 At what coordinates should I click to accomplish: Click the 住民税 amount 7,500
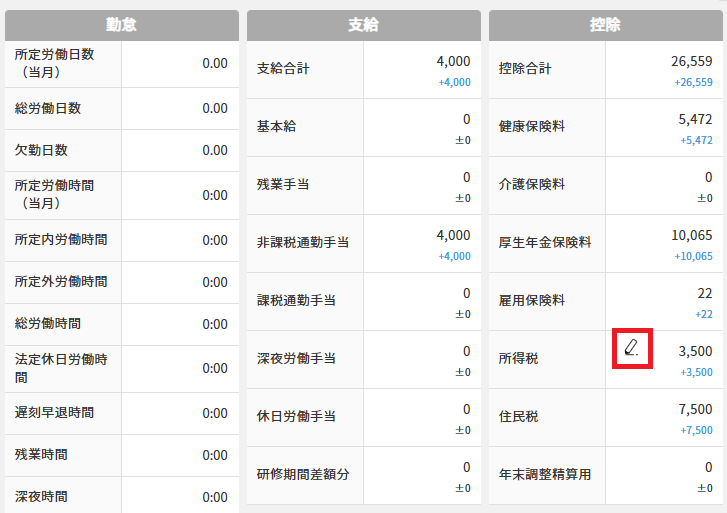click(695, 409)
